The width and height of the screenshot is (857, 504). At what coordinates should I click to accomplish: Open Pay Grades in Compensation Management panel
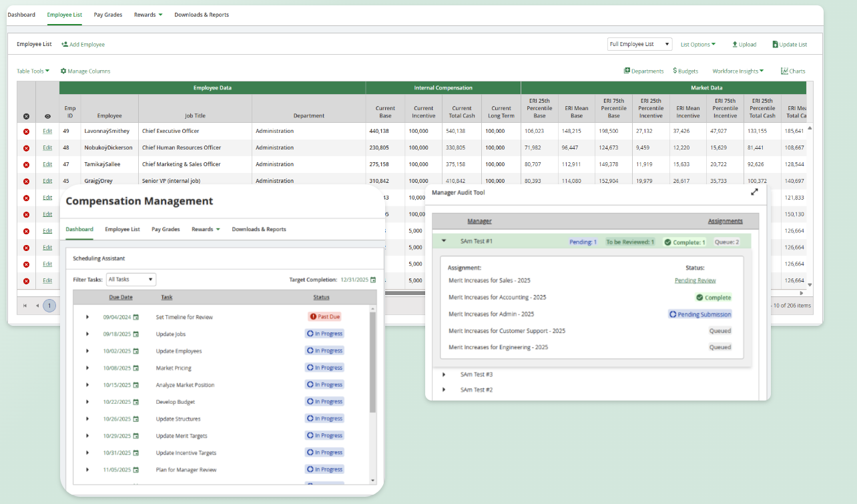tap(166, 229)
